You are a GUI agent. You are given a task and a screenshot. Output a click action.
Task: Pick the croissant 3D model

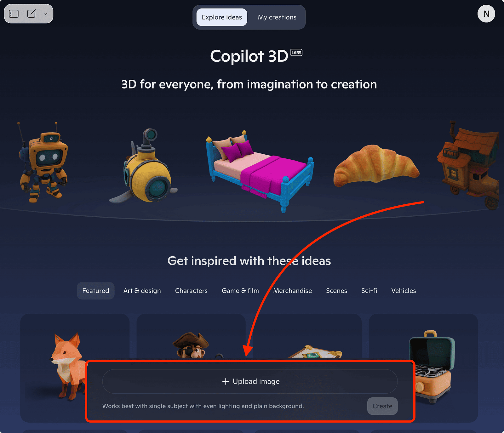point(376,166)
